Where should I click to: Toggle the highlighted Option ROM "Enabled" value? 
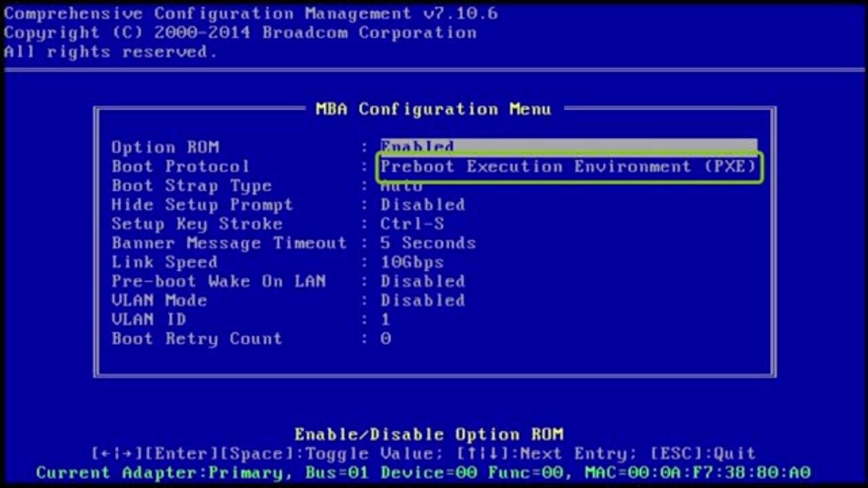click(568, 146)
